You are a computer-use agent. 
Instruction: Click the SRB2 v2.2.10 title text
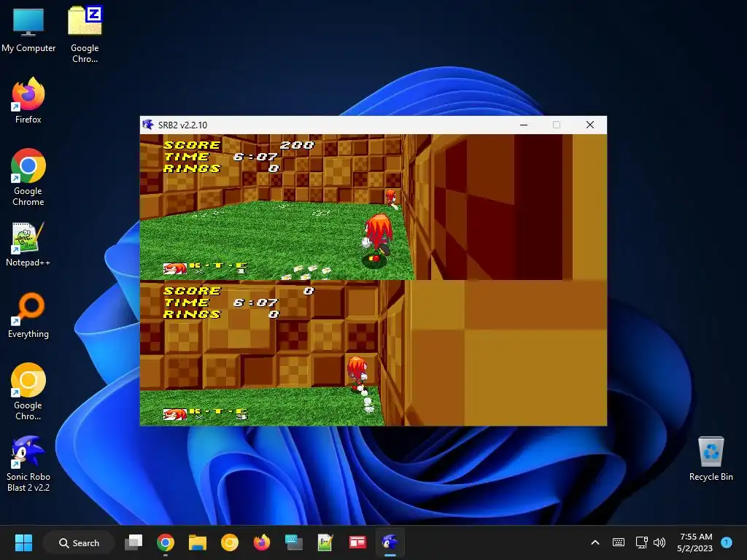click(182, 125)
